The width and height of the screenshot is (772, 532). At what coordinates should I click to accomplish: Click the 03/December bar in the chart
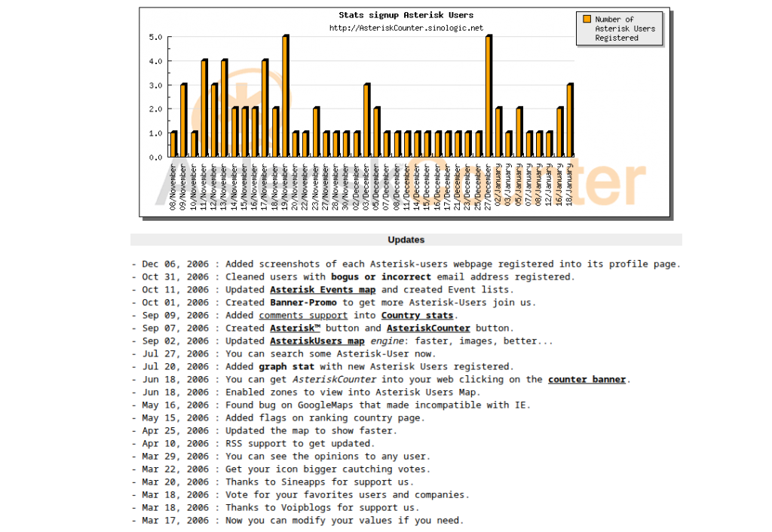tap(366, 121)
